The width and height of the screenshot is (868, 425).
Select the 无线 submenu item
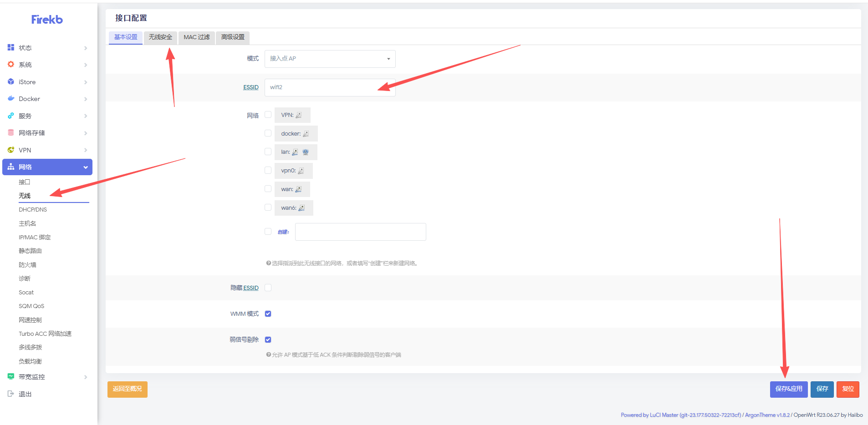(x=25, y=196)
